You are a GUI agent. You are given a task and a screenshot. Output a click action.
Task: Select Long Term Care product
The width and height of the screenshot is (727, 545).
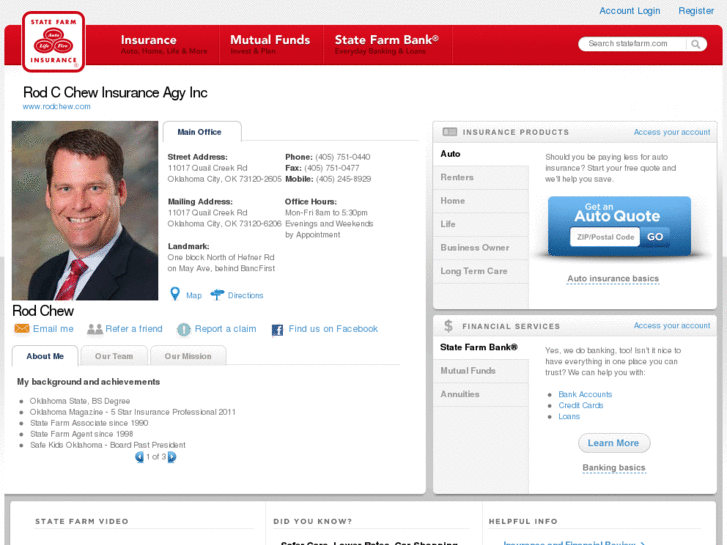click(481, 271)
